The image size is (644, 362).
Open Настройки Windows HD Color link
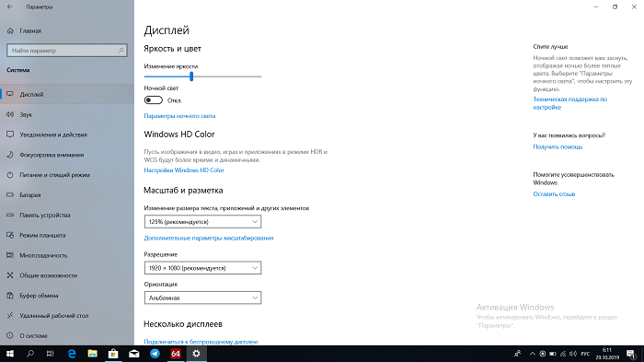click(x=184, y=170)
